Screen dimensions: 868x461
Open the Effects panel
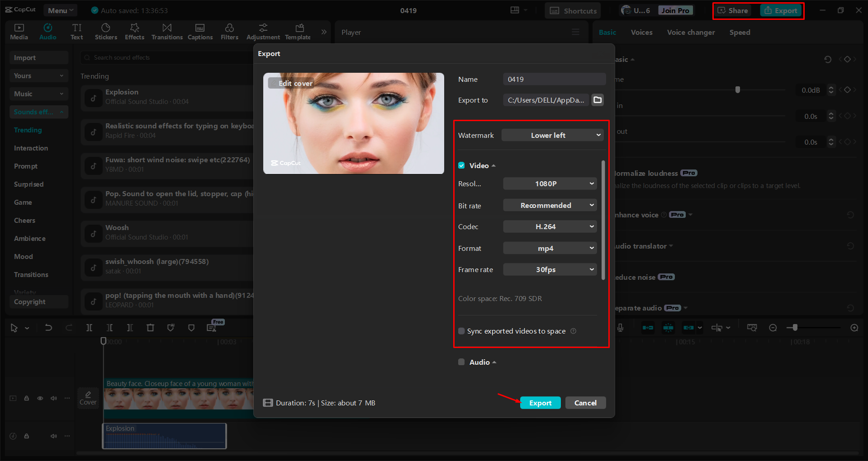[x=134, y=31]
